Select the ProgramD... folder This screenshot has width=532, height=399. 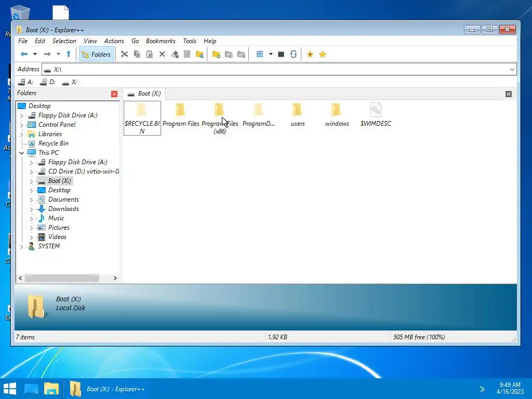259,115
